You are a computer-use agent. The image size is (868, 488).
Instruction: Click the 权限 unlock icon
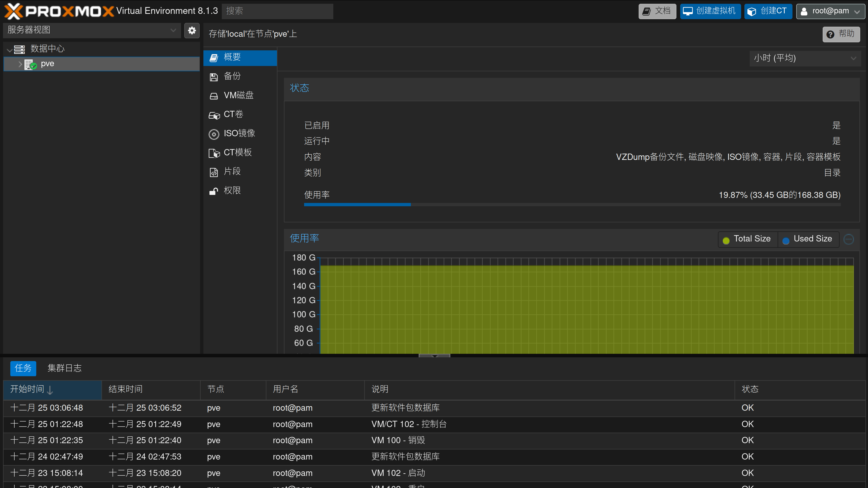pyautogui.click(x=214, y=191)
